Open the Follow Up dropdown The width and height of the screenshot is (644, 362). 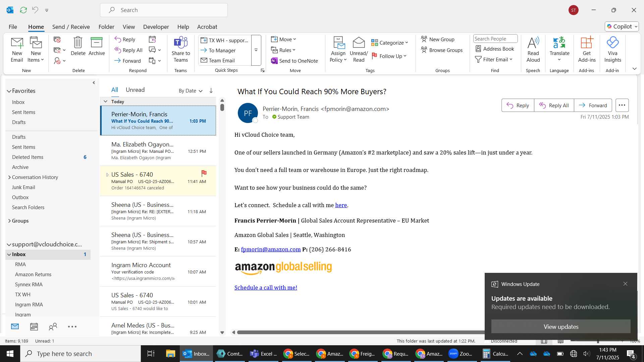pos(389,56)
